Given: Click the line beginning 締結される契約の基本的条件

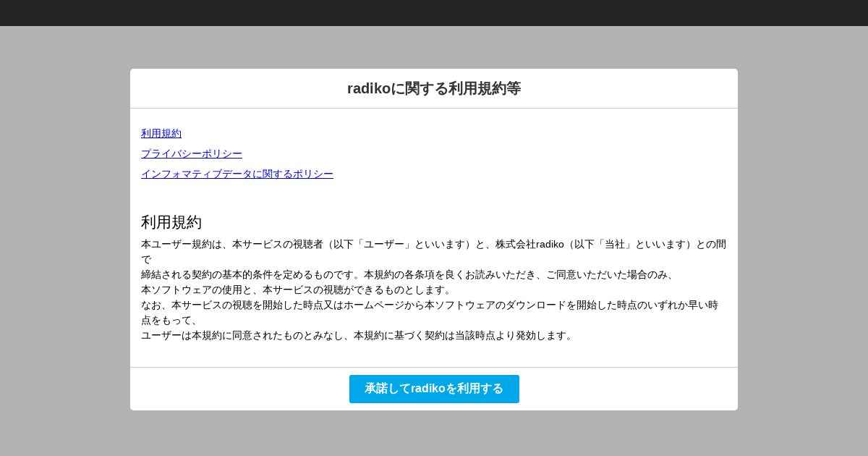Looking at the screenshot, I should (x=409, y=274).
